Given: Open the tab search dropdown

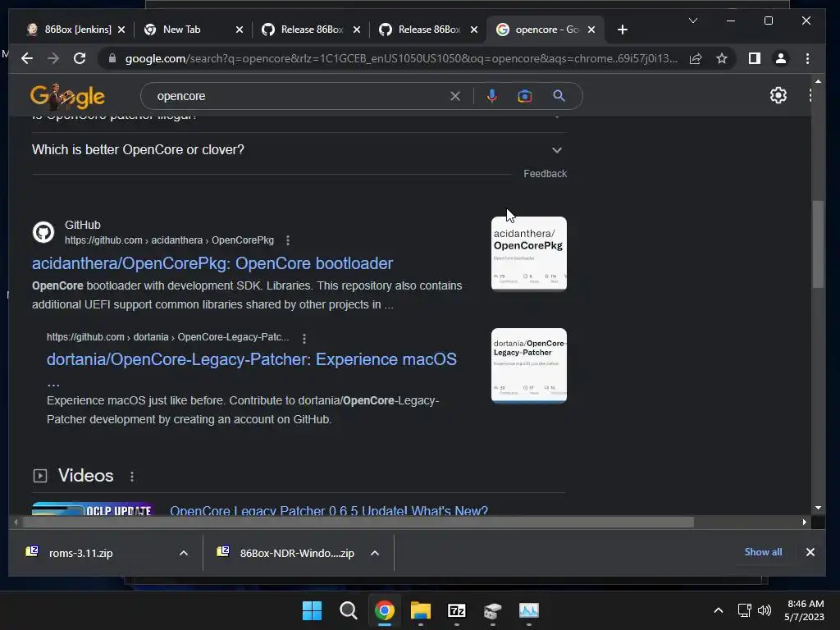Looking at the screenshot, I should (x=692, y=21).
